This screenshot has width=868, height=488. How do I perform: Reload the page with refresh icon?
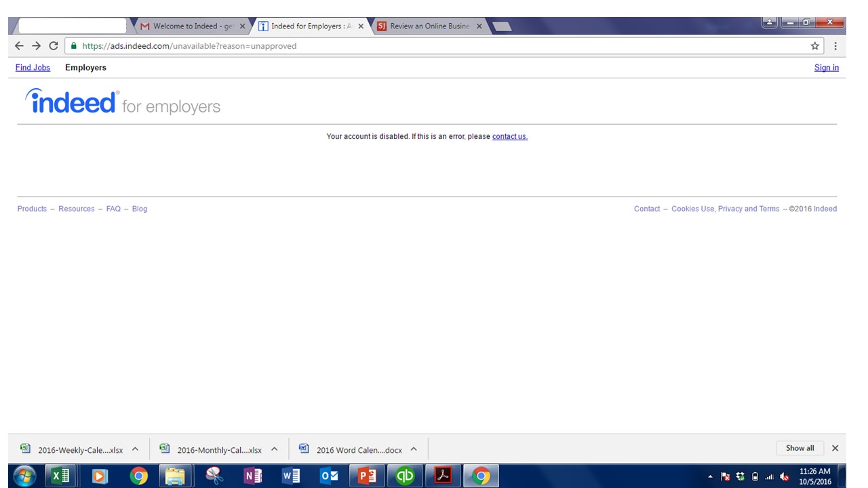tap(54, 46)
